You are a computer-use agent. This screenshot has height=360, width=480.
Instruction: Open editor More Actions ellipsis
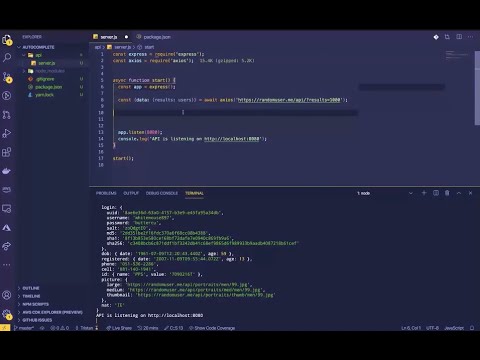(x=470, y=37)
